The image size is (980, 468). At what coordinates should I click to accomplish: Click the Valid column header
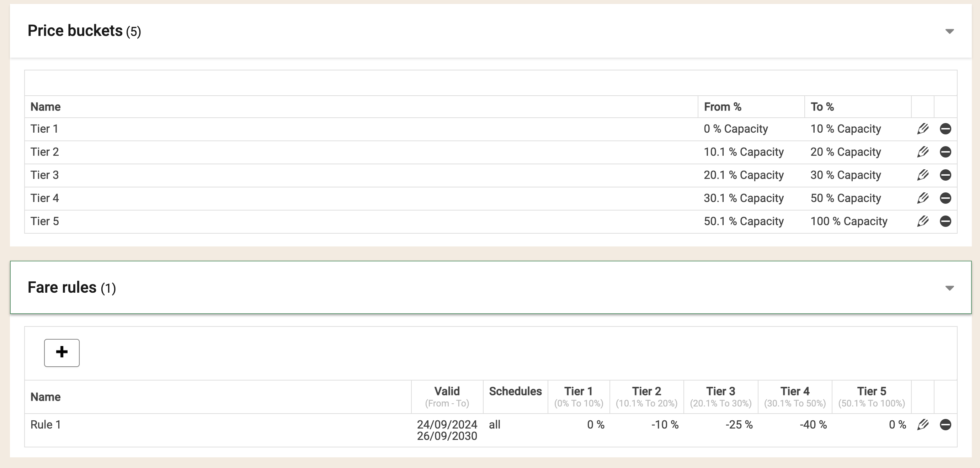point(447,397)
